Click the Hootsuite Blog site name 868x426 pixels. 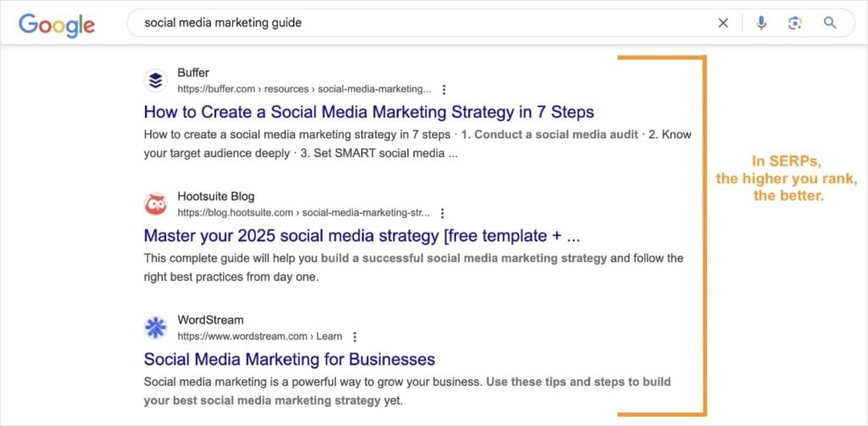click(215, 197)
